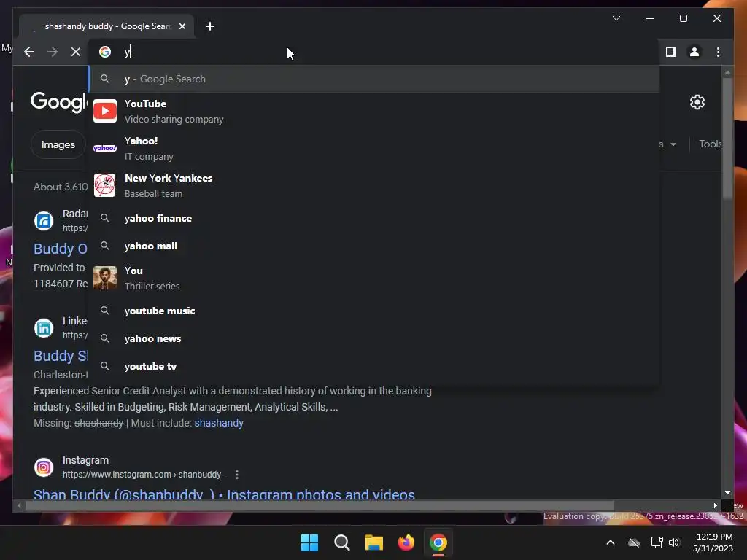This screenshot has height=560, width=747.
Task: Open File Explorer from taskbar
Action: (374, 542)
